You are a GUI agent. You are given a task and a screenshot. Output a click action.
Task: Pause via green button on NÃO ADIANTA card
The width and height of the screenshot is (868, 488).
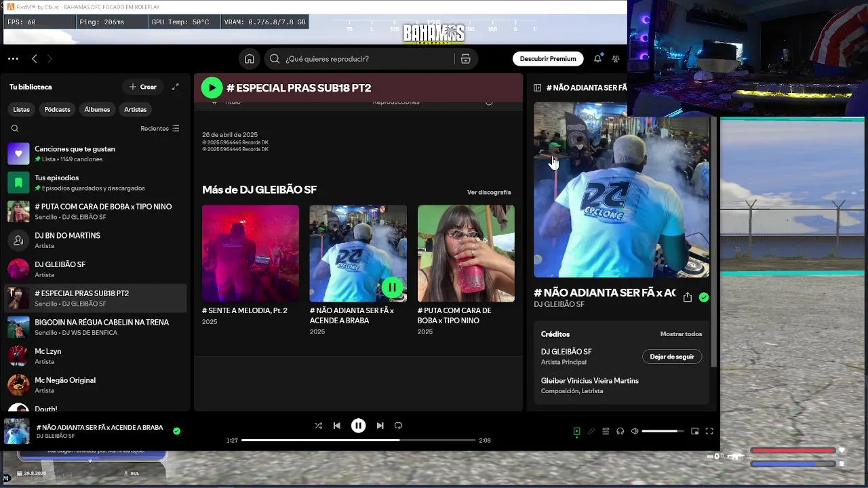point(392,287)
